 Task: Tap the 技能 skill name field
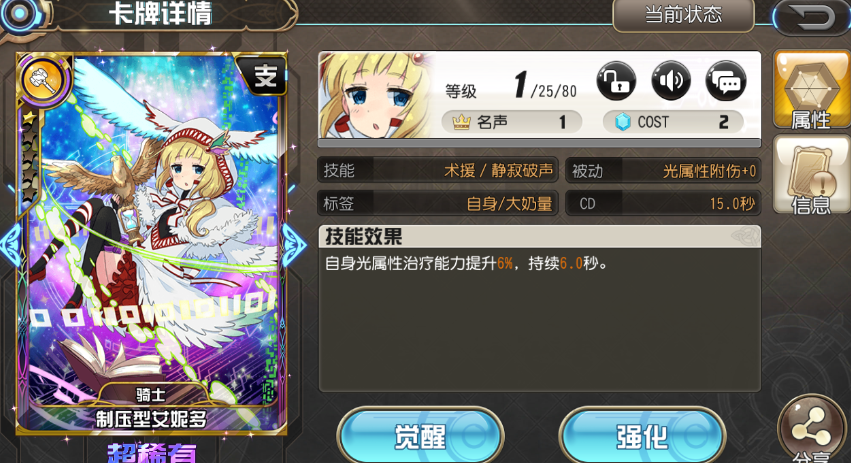[437, 171]
